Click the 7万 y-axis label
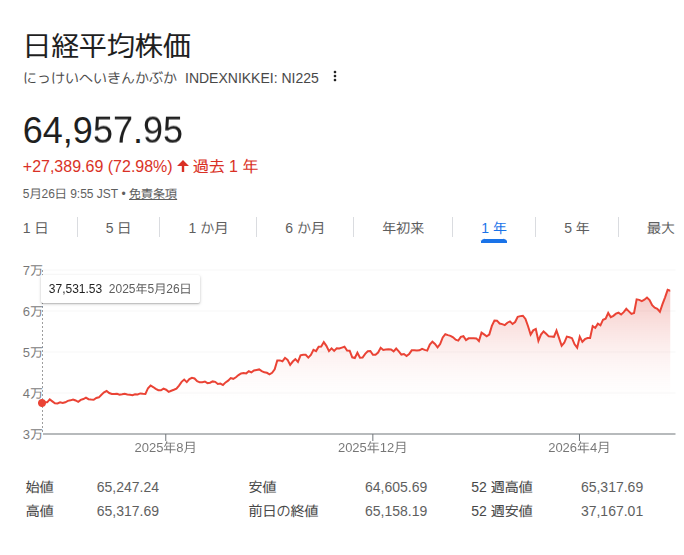Viewport: 684px width, 555px height. coord(33,271)
